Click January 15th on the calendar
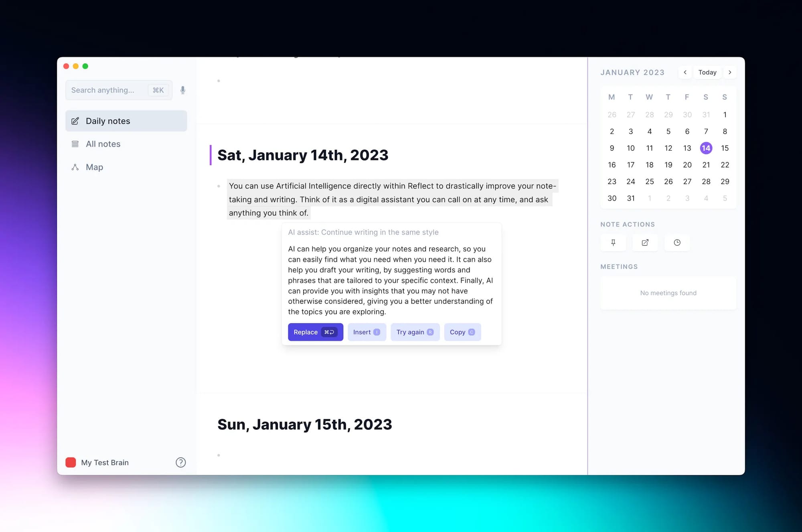The height and width of the screenshot is (532, 802). click(x=724, y=148)
